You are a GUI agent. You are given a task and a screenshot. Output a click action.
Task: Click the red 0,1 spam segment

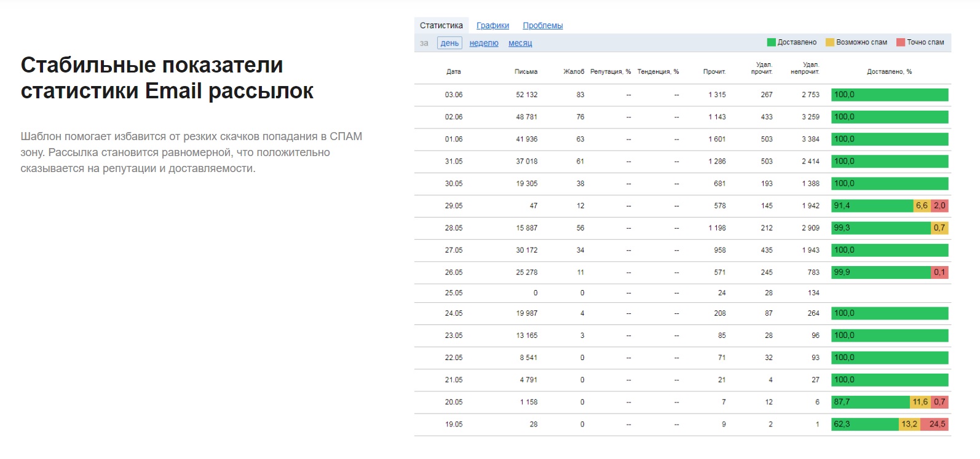(x=939, y=272)
